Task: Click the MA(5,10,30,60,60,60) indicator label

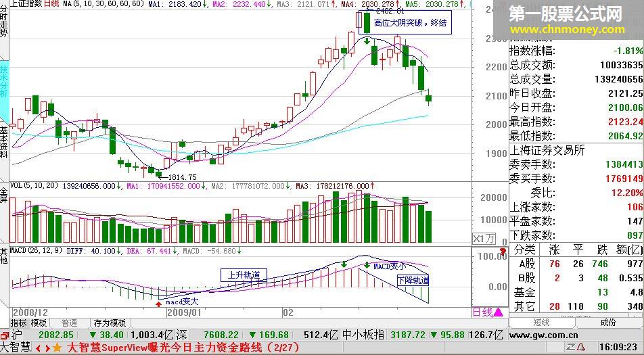Action: pos(103,3)
